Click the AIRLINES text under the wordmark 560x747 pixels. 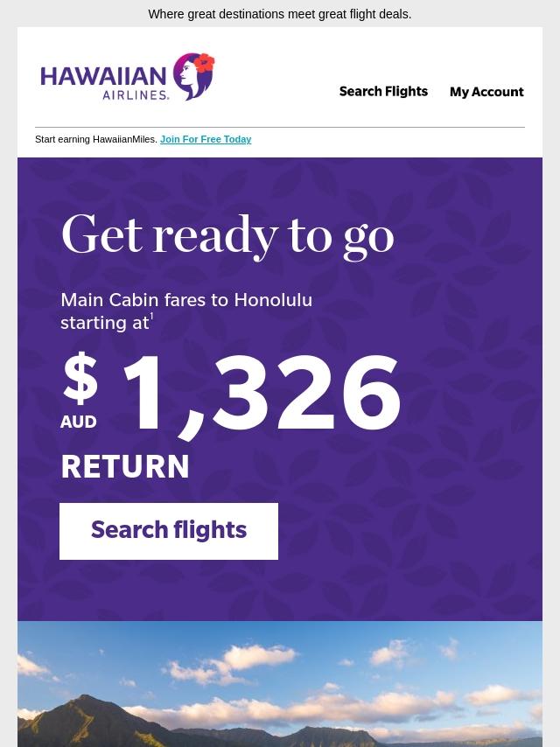pos(136,94)
